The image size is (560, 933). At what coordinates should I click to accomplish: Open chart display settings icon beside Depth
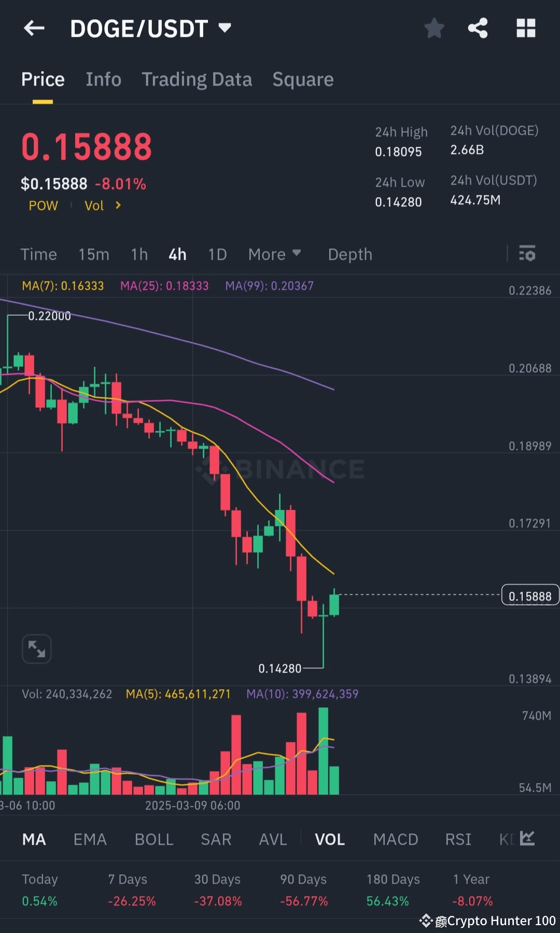click(x=527, y=254)
